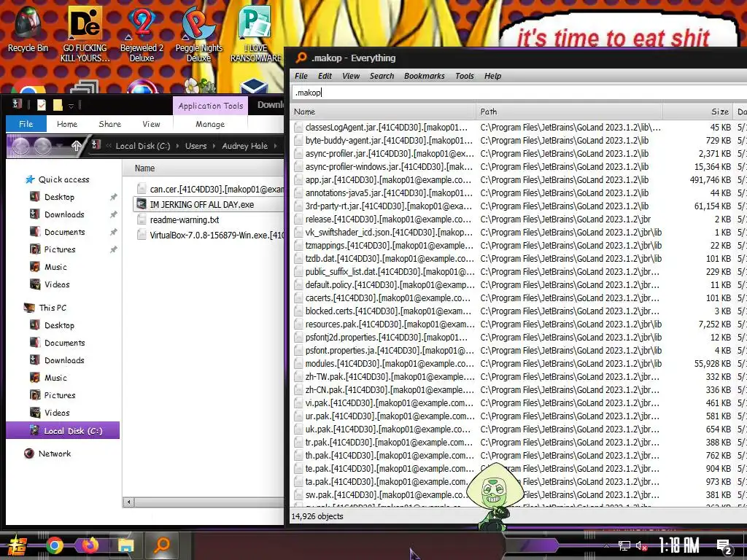This screenshot has height=560, width=747.
Task: Click the taskbar clock showing 1:18 AM
Action: (678, 545)
